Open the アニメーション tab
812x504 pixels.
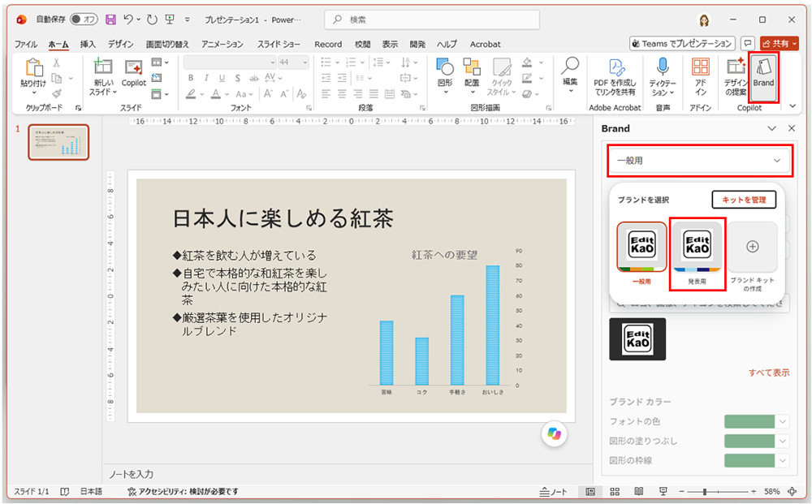coord(222,44)
